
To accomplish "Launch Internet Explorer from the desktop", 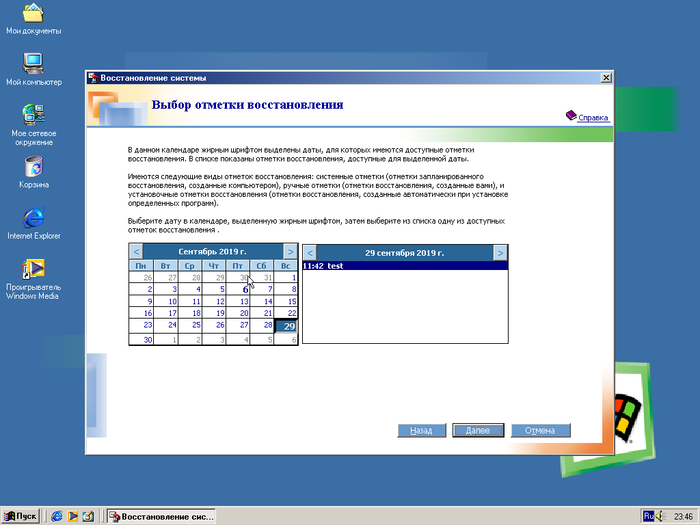I will (33, 223).
